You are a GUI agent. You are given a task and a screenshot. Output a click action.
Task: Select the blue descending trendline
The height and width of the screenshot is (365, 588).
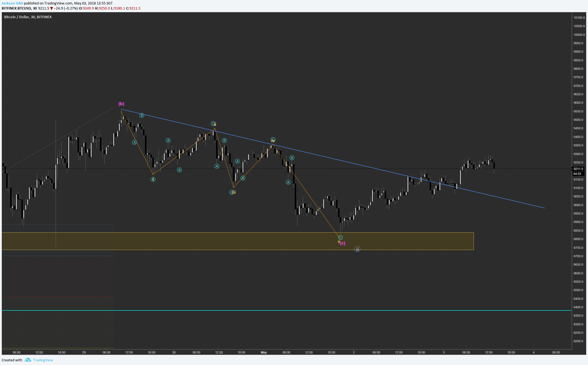[333, 159]
